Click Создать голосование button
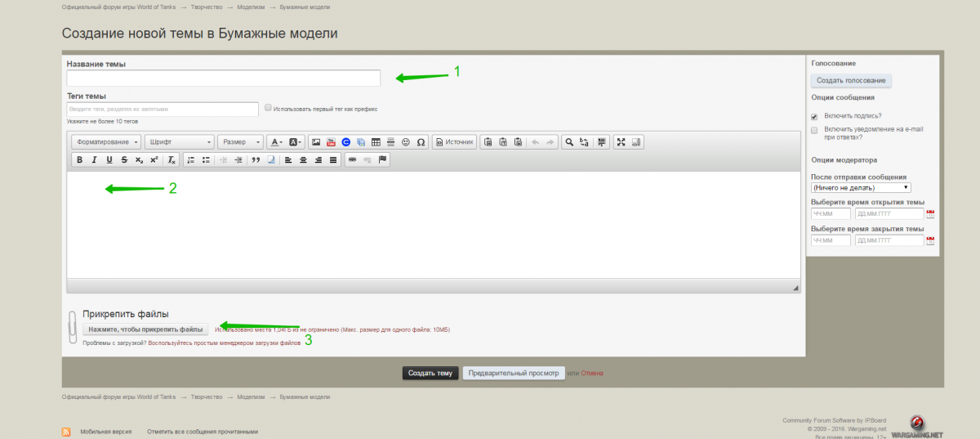 click(x=851, y=80)
